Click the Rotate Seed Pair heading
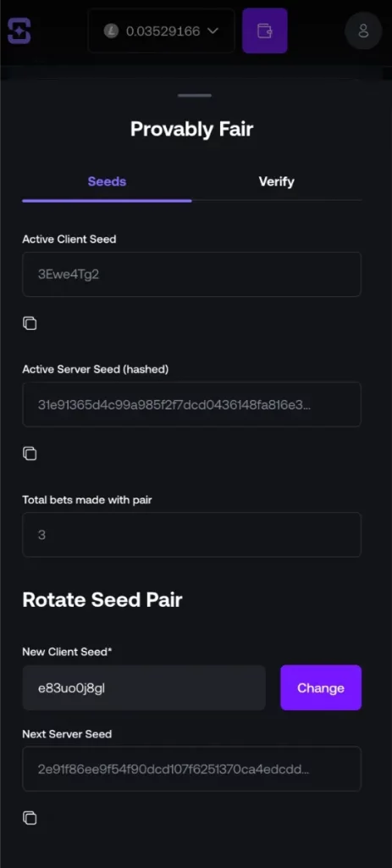Viewport: 392px width, 868px height. pos(102,599)
